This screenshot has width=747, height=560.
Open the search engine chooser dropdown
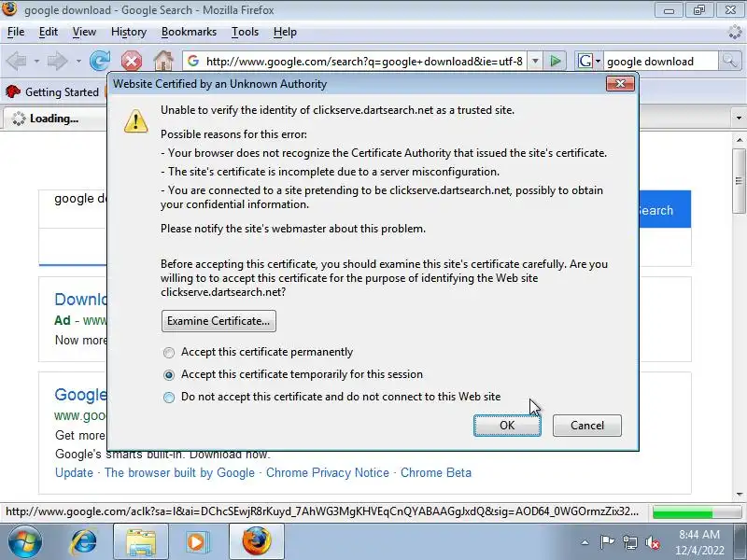(x=598, y=61)
